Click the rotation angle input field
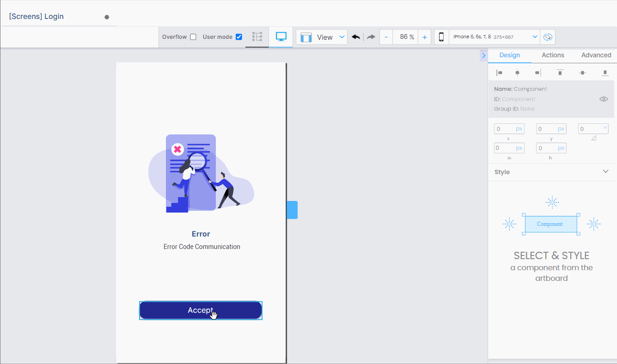 pyautogui.click(x=593, y=129)
